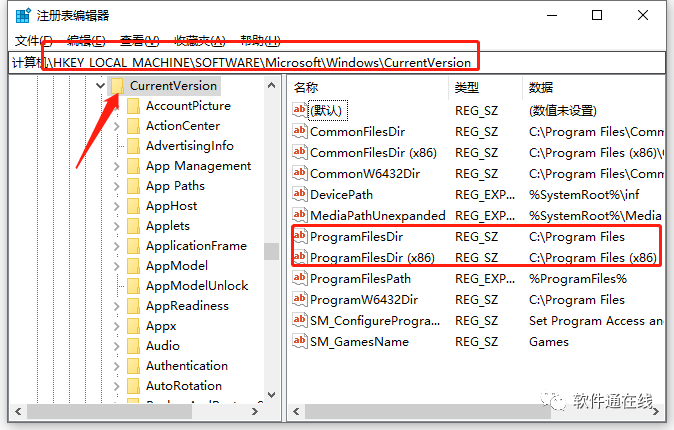The image size is (674, 430).
Task: Click the string icon beside CommonFilesDir
Action: (x=300, y=131)
